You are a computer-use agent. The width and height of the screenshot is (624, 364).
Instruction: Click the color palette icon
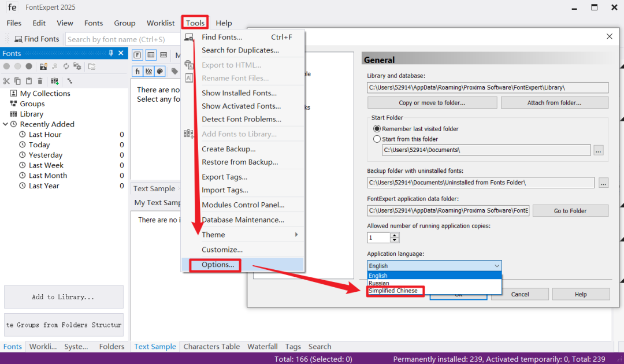pos(159,71)
